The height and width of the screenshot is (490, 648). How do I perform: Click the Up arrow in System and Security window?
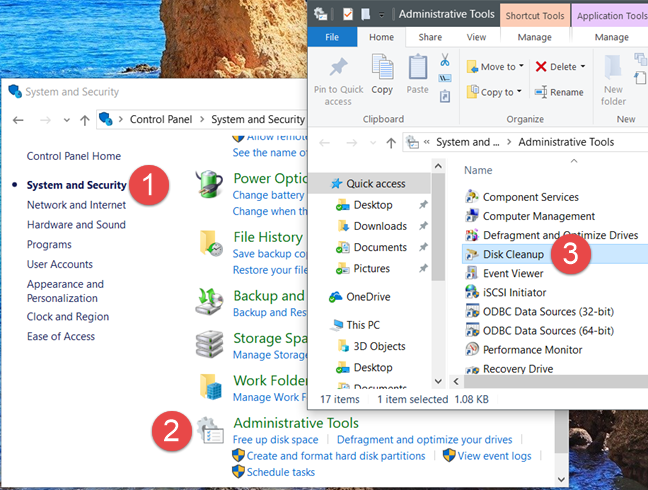tap(85, 120)
